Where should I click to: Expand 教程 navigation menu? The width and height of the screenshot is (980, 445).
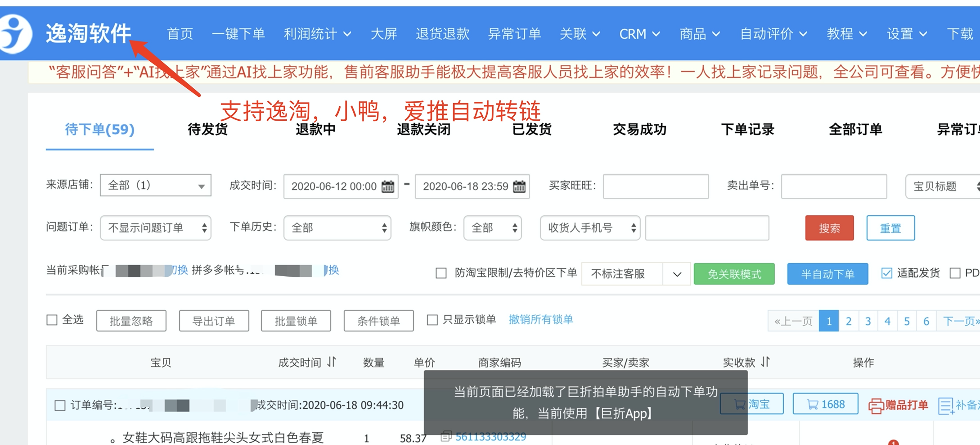847,34
